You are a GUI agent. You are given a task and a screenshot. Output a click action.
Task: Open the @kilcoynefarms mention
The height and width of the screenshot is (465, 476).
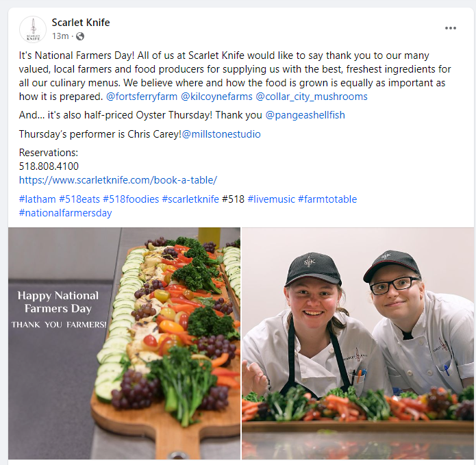click(216, 97)
